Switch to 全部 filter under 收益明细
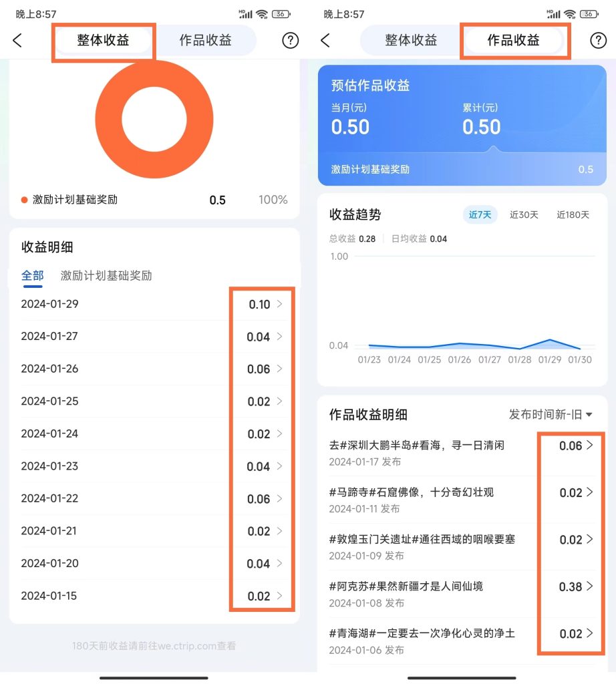Image resolution: width=616 pixels, height=684 pixels. point(33,276)
